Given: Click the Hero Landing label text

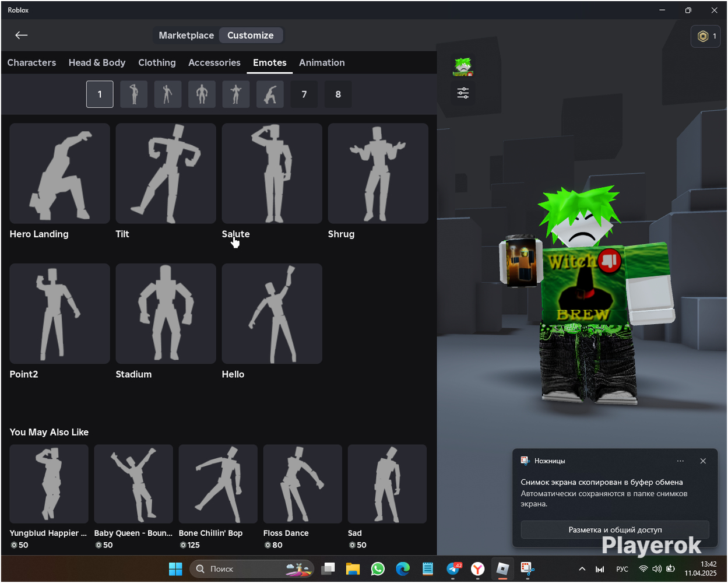Looking at the screenshot, I should pyautogui.click(x=39, y=234).
